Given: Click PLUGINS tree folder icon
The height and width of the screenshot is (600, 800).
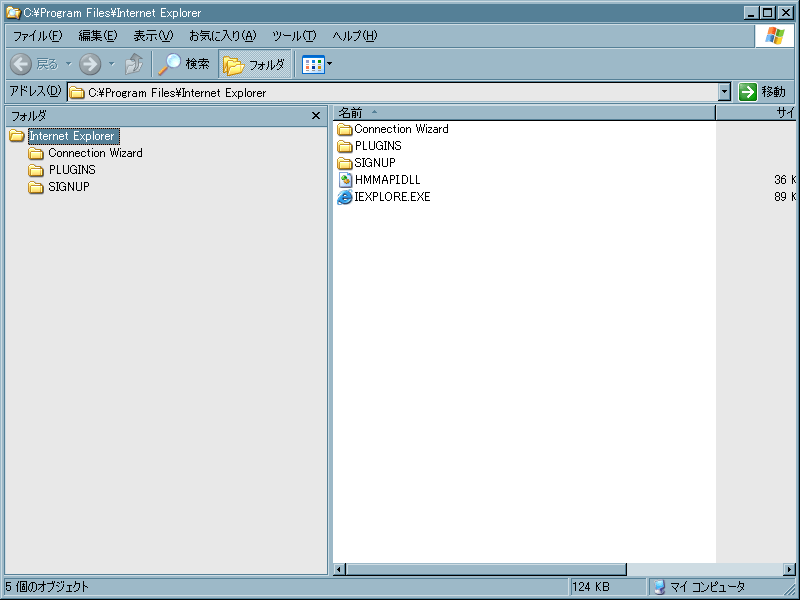Looking at the screenshot, I should pos(36,170).
